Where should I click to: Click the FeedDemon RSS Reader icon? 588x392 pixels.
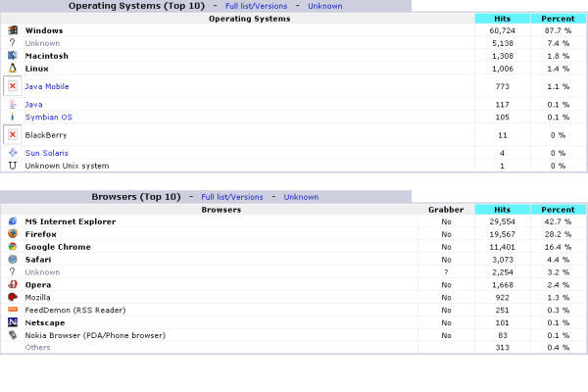pyautogui.click(x=13, y=310)
